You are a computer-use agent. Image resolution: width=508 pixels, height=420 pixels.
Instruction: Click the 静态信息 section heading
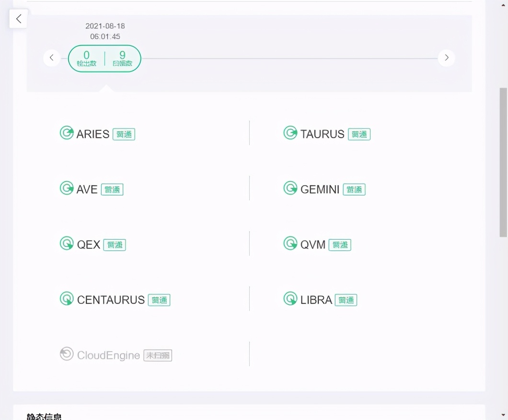[x=44, y=417]
